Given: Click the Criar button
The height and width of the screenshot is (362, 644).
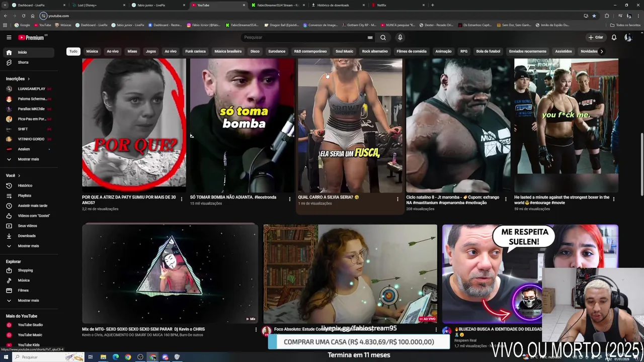Looking at the screenshot, I should click(x=596, y=37).
